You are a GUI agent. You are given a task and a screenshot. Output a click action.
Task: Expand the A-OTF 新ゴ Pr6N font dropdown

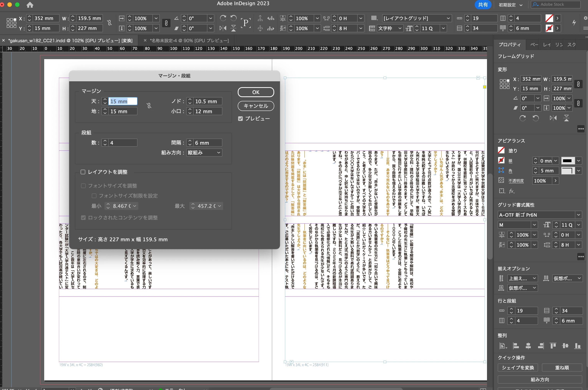tap(579, 215)
